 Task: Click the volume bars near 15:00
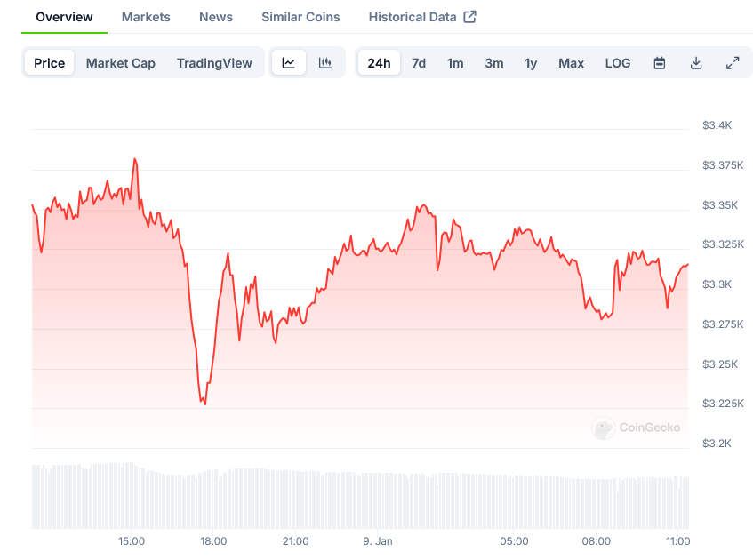(132, 496)
